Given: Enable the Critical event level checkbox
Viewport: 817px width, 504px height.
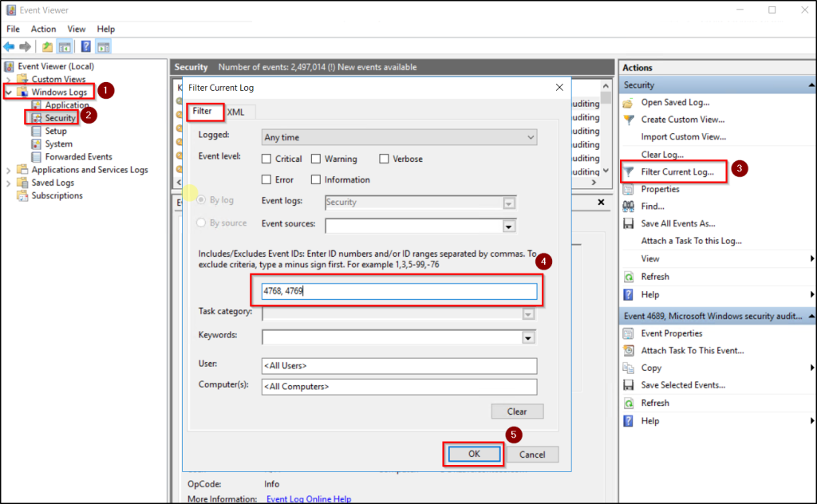Looking at the screenshot, I should (269, 159).
